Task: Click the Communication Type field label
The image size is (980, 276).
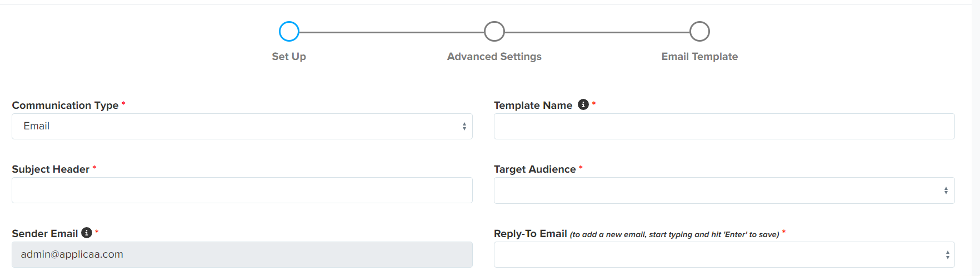Action: pos(65,106)
